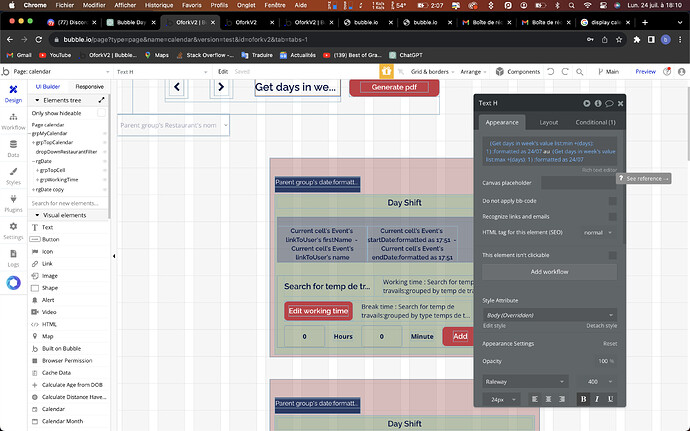Open the font weight 400 dropdown
Screen dimensions: 690x431
[598, 382]
